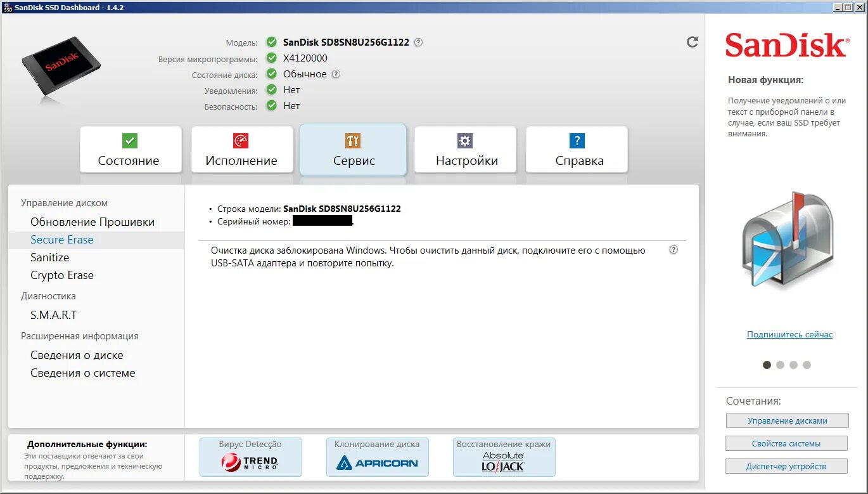This screenshot has width=868, height=494.
Task: Select Secure Erase in the sidebar
Action: [x=96, y=240]
